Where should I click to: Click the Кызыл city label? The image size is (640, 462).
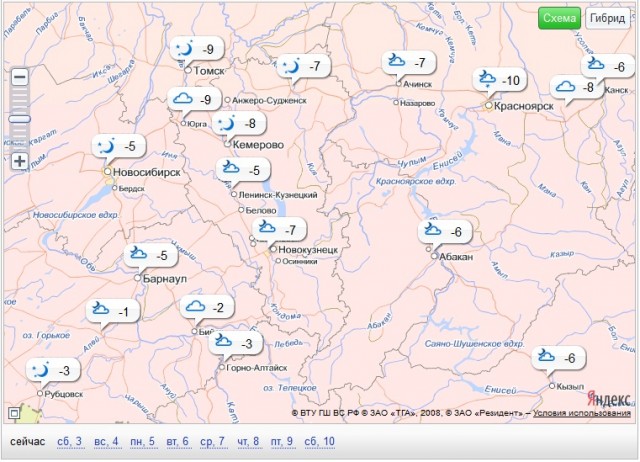pos(570,386)
